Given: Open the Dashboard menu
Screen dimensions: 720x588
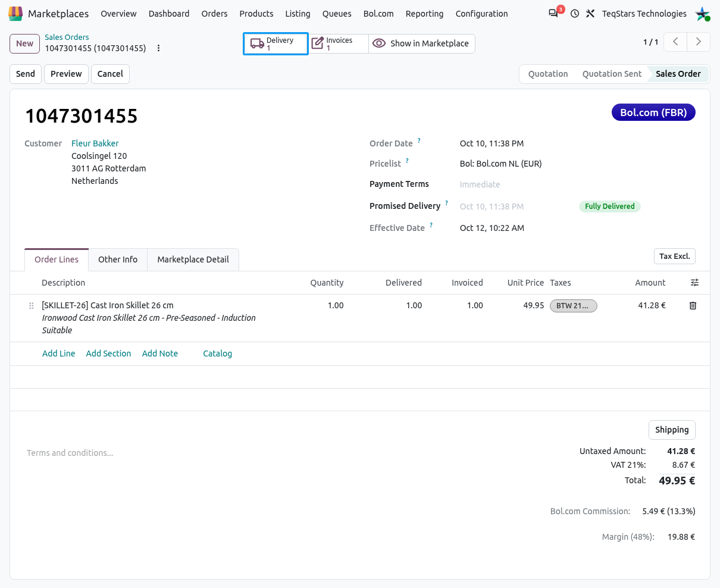Looking at the screenshot, I should pos(169,14).
